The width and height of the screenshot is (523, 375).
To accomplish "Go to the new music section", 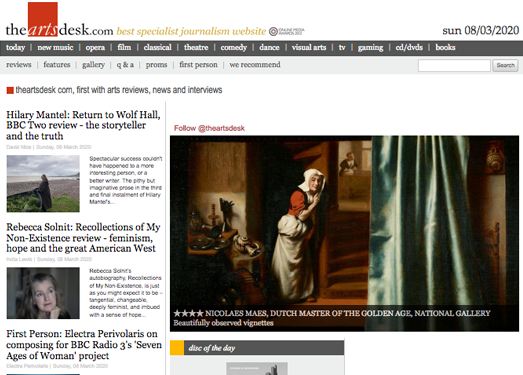I will click(x=55, y=47).
